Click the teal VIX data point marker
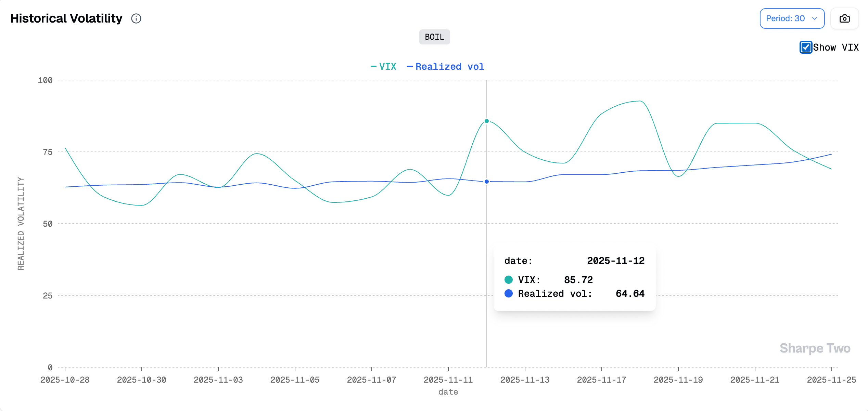 point(486,121)
